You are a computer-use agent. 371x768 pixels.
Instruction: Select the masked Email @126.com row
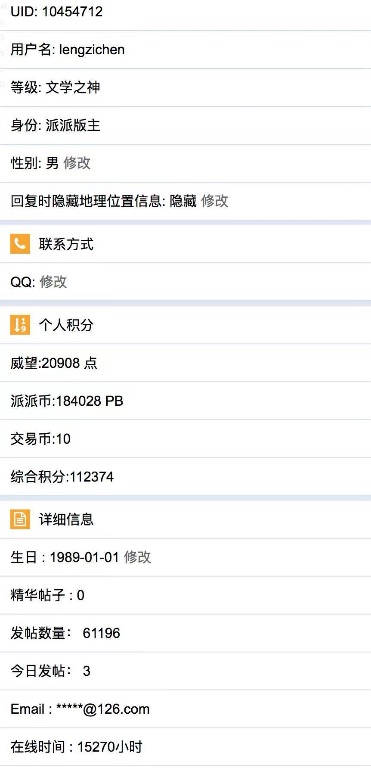185,709
